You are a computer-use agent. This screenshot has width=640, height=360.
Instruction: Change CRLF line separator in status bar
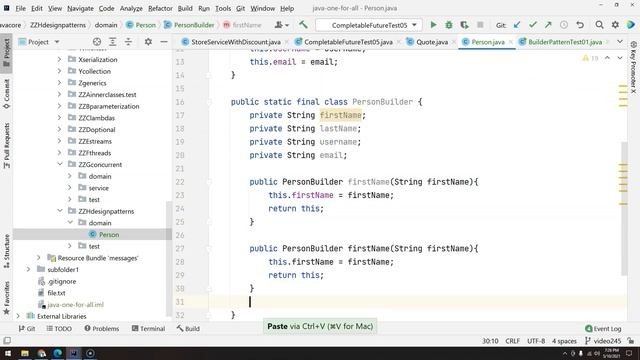513,341
